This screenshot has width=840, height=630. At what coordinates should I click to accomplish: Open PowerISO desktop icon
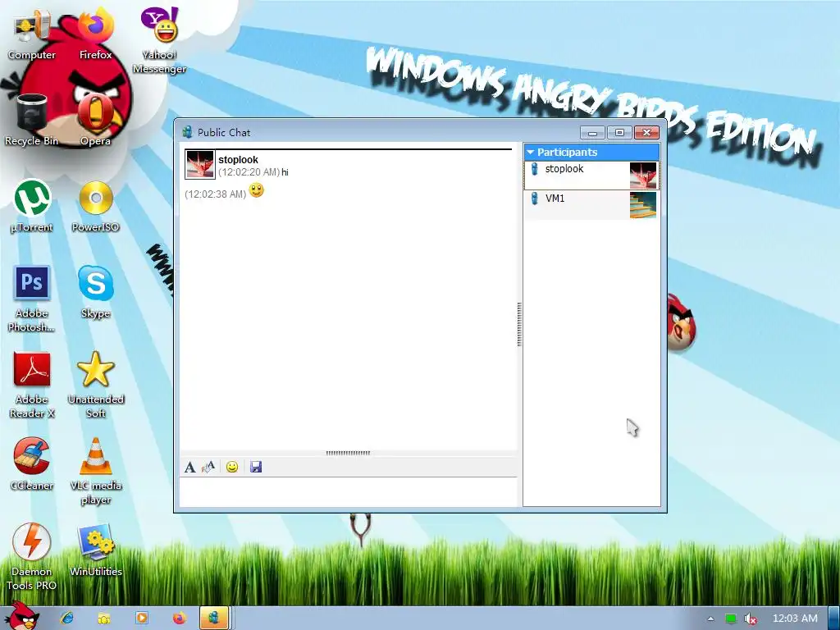(95, 207)
